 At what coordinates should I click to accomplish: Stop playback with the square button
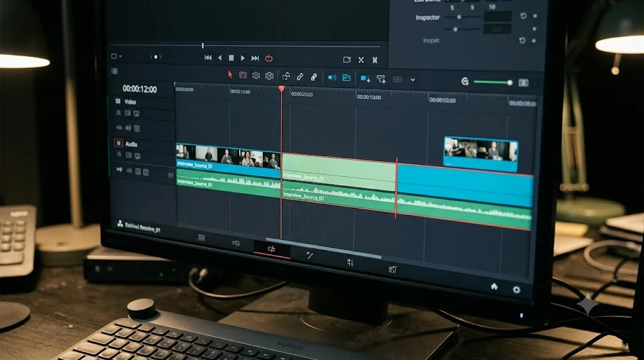coord(231,59)
